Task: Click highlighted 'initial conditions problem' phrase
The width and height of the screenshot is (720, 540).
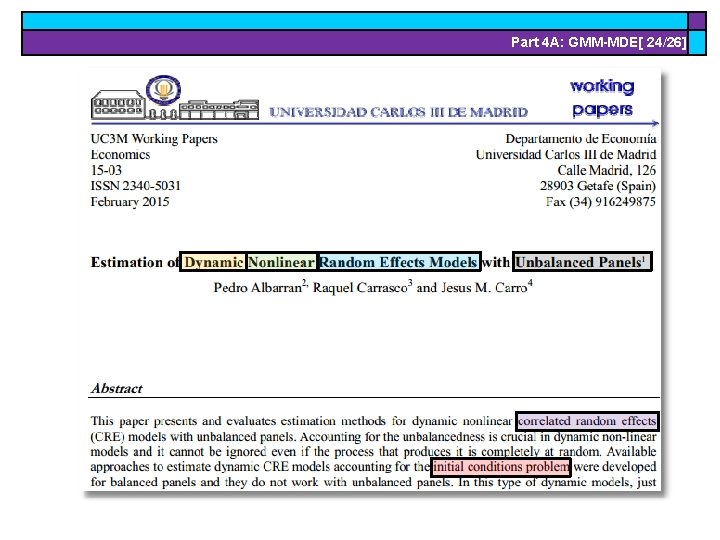Action: click(x=501, y=467)
